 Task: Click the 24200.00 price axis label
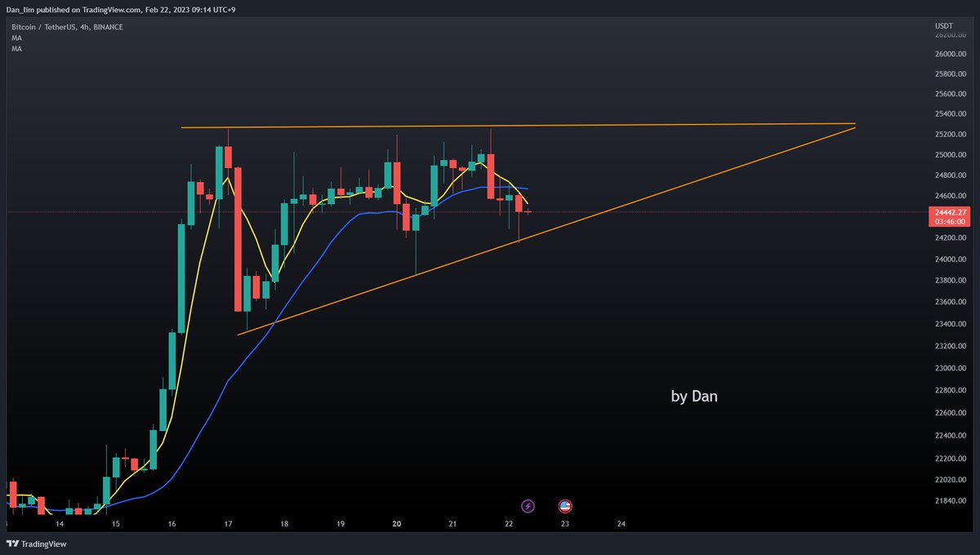pyautogui.click(x=950, y=238)
